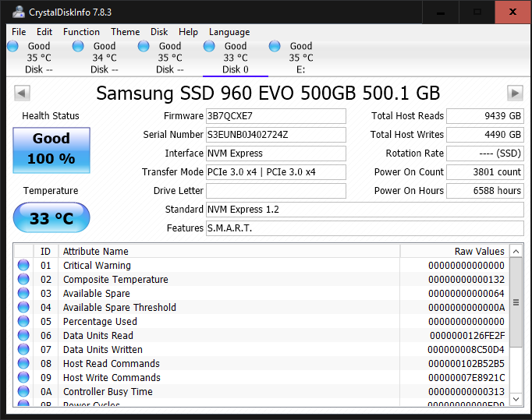The image size is (532, 420).
Task: Click status orb for Composite Temperature row
Action: click(x=23, y=279)
